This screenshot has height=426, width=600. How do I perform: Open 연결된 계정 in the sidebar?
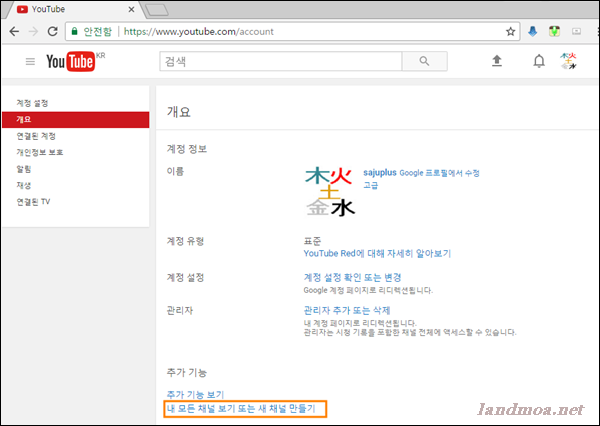[36, 136]
